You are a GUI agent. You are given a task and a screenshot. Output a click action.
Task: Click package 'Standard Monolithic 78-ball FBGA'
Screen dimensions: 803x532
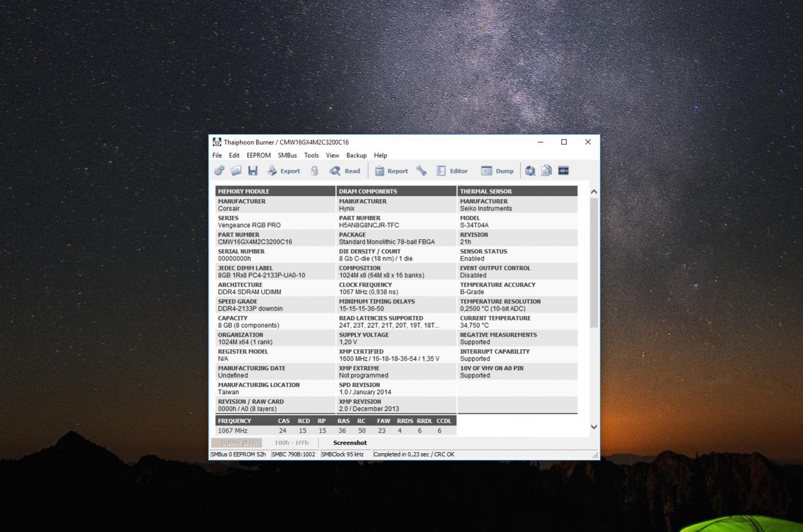point(387,242)
